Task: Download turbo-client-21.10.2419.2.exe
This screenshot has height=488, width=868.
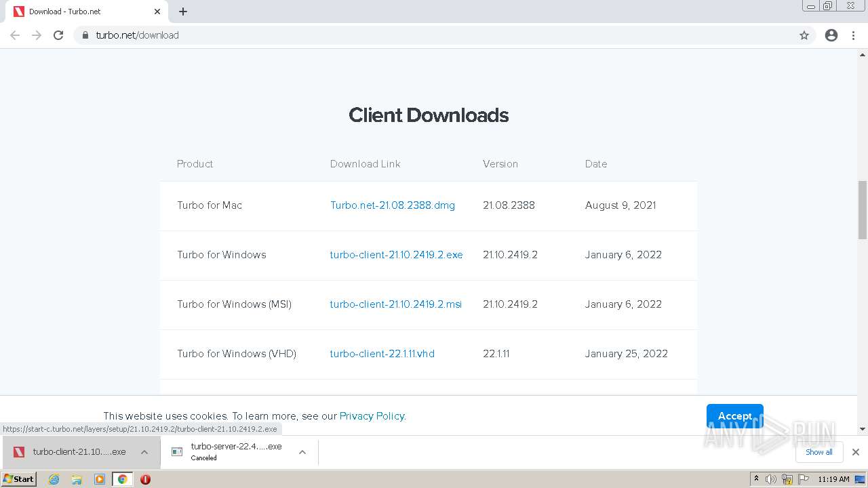Action: click(396, 255)
